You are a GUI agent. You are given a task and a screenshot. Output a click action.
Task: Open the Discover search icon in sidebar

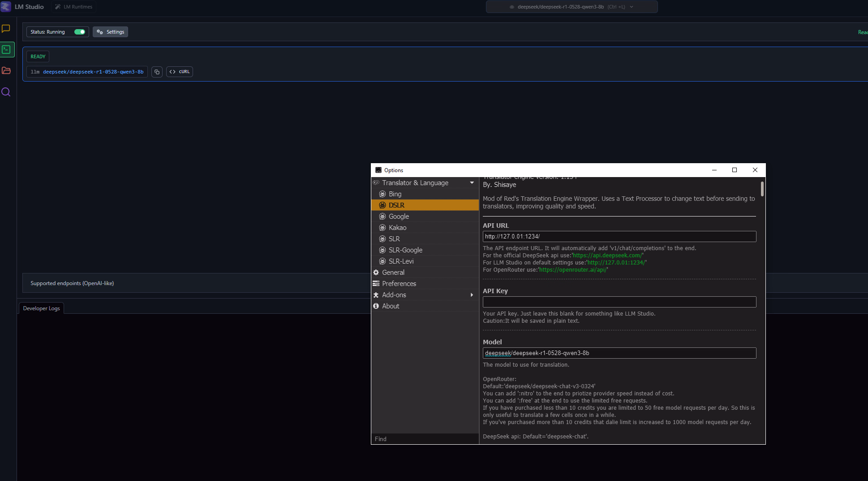pos(6,92)
